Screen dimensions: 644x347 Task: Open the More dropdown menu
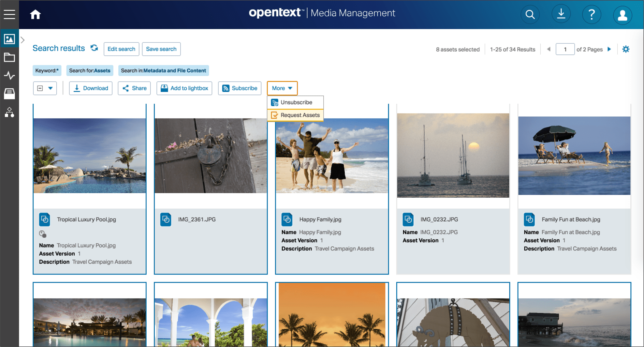282,88
